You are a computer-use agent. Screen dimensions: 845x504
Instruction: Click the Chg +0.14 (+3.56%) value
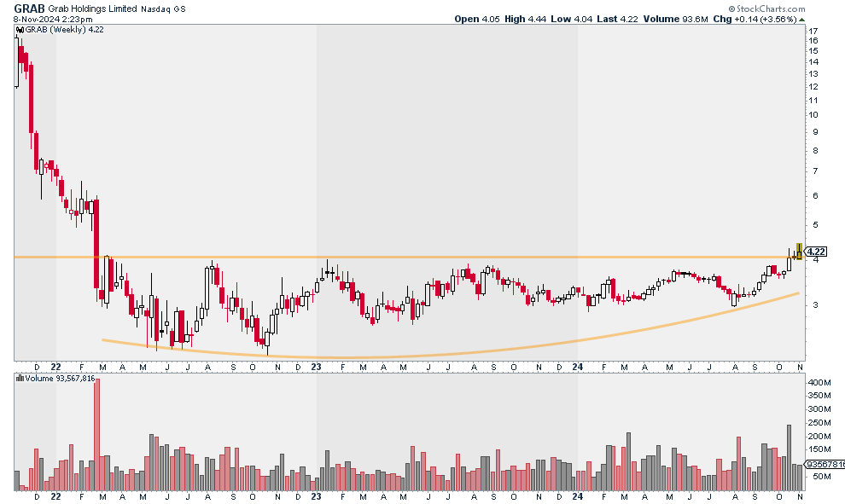[x=755, y=19]
